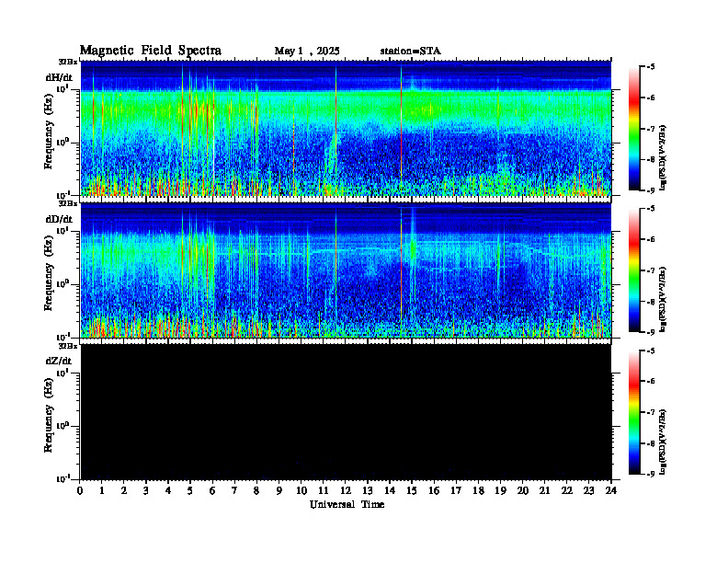The height and width of the screenshot is (563, 728).
Task: Click hour tick label "15" on time axis
Action: click(x=412, y=491)
